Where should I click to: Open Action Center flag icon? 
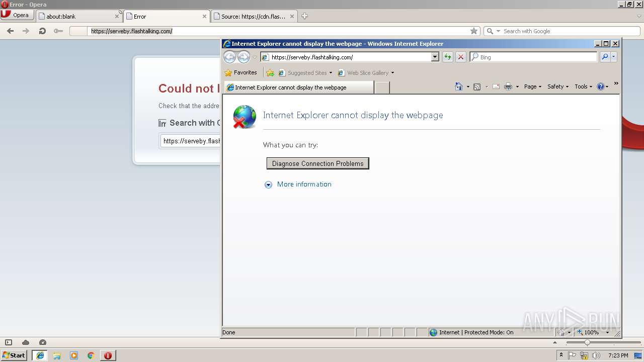click(573, 355)
